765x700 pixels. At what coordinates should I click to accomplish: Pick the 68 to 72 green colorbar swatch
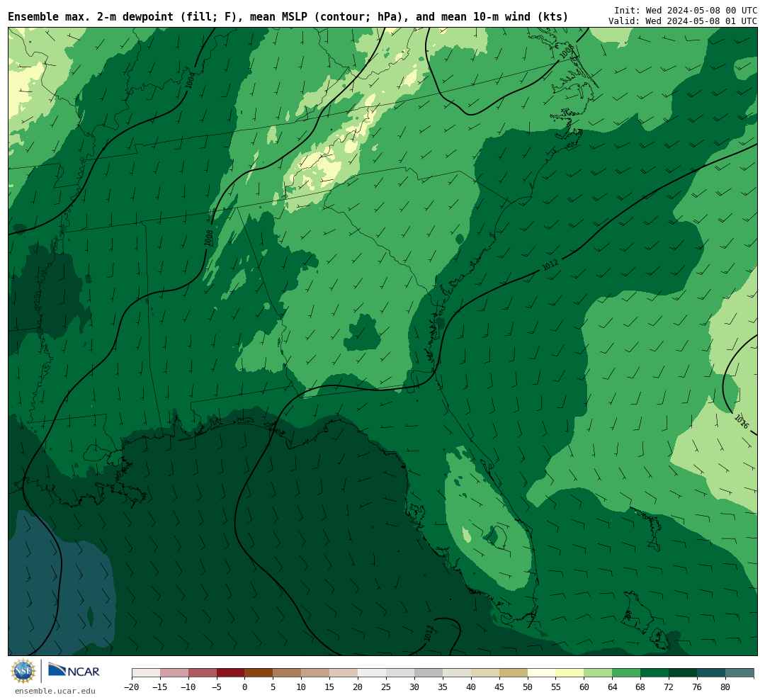click(x=654, y=673)
